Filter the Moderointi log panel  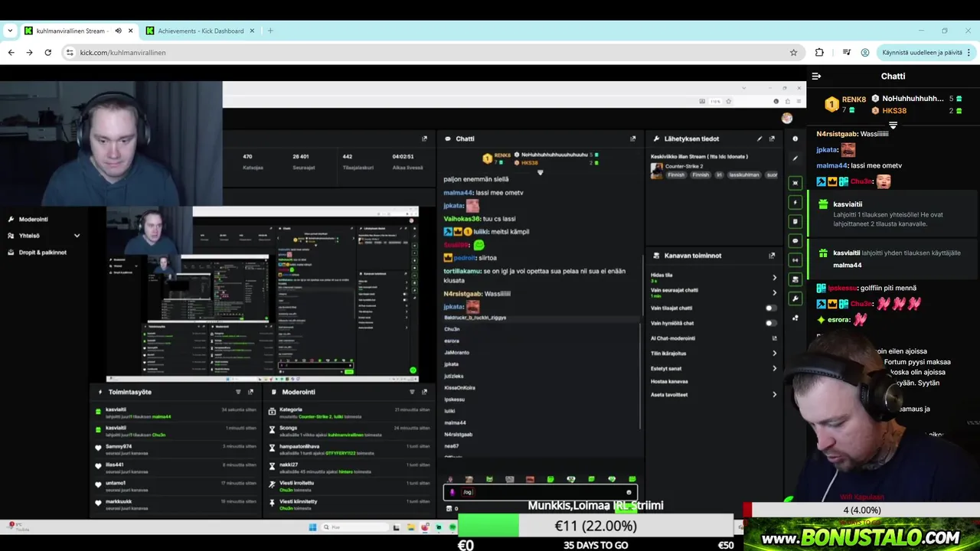pos(412,392)
